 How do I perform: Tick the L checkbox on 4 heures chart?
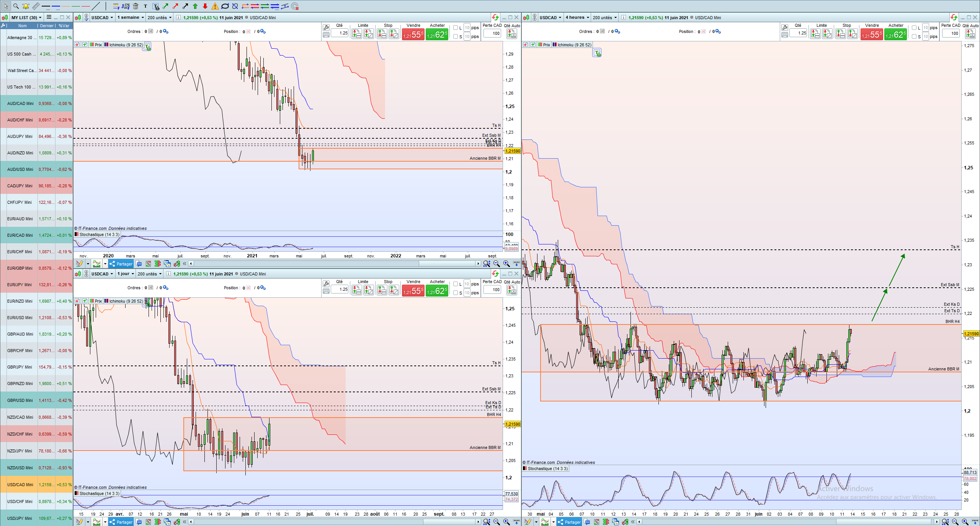[x=914, y=28]
